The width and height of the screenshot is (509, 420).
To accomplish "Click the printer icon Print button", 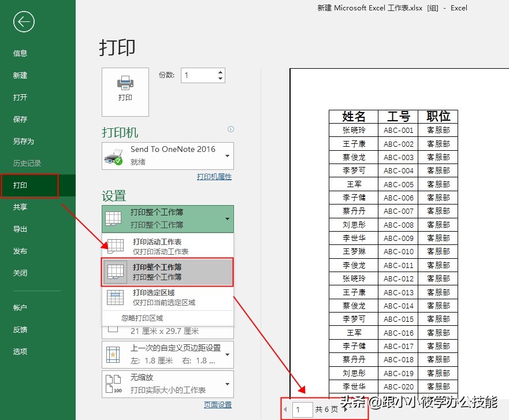I will tap(125, 92).
